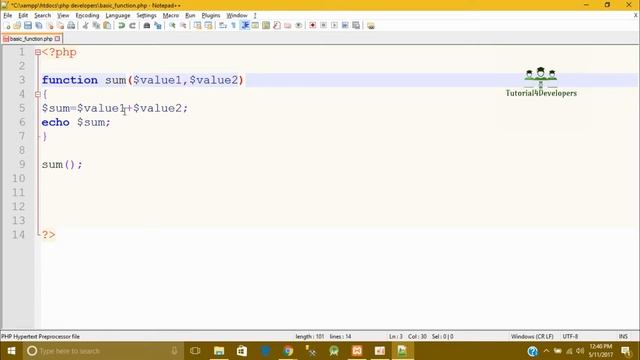640x360 pixels.
Task: Toggle synchronize vertical scrolling icon
Action: (x=198, y=26)
